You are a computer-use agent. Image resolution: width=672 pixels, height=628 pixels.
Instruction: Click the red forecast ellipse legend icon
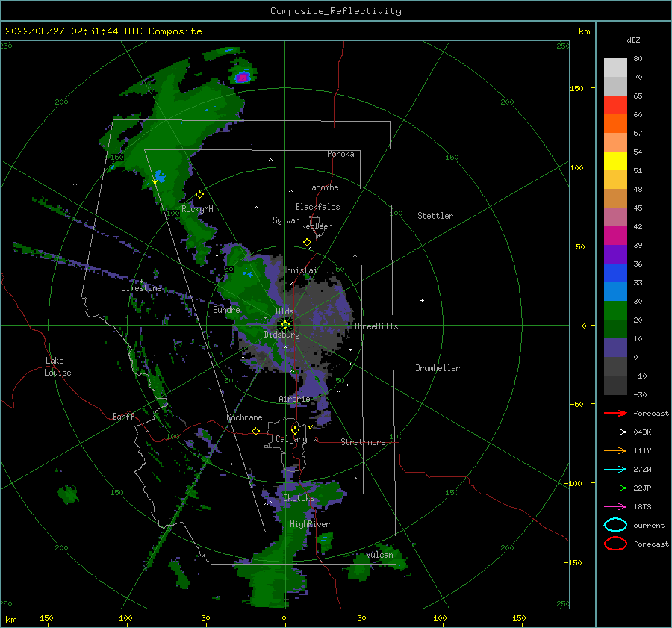(x=615, y=544)
